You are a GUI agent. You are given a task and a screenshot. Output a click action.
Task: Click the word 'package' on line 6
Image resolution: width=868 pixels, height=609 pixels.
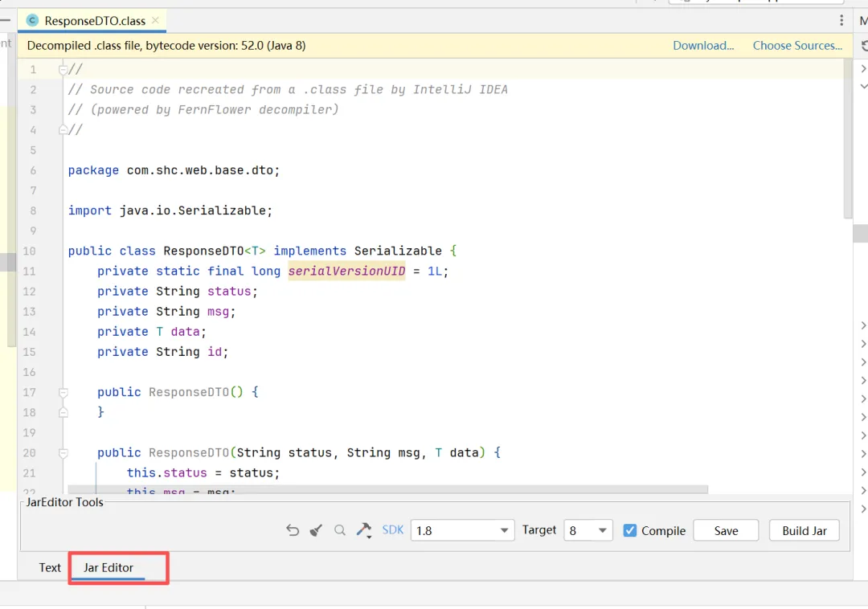93,170
